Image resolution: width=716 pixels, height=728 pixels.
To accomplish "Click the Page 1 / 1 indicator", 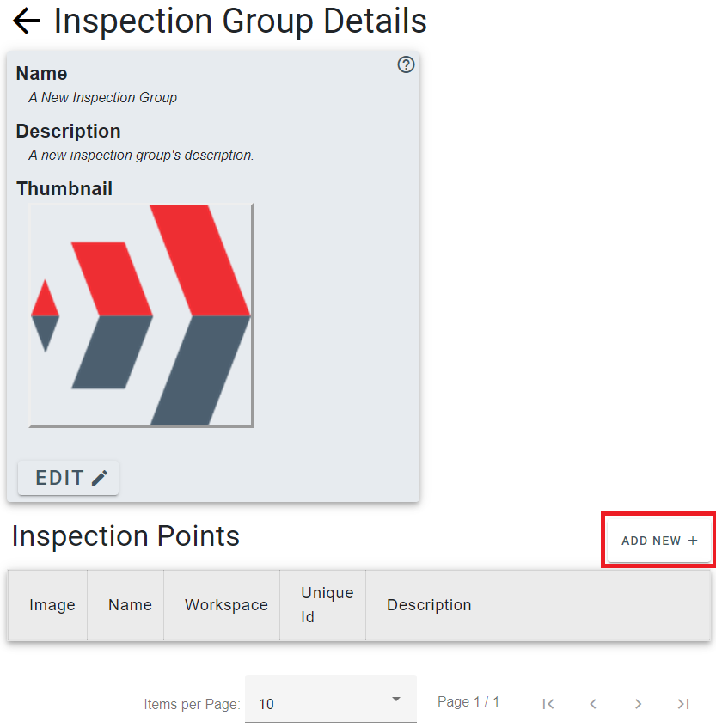I will click(x=468, y=701).
